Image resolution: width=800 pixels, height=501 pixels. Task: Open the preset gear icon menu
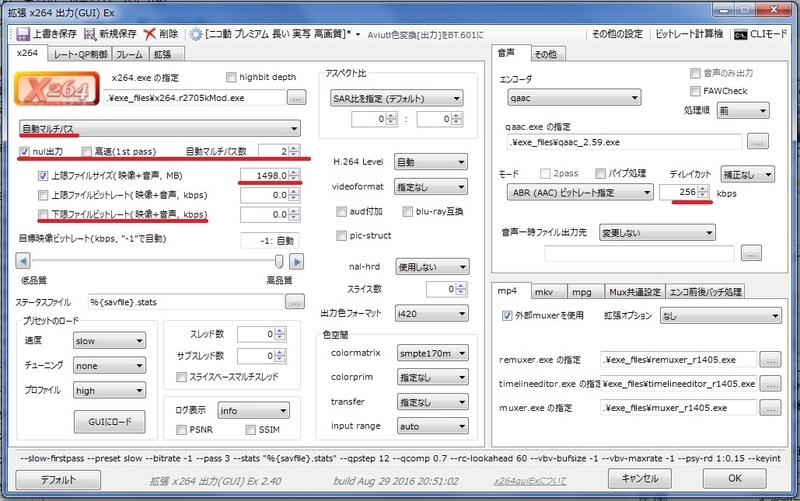point(196,34)
